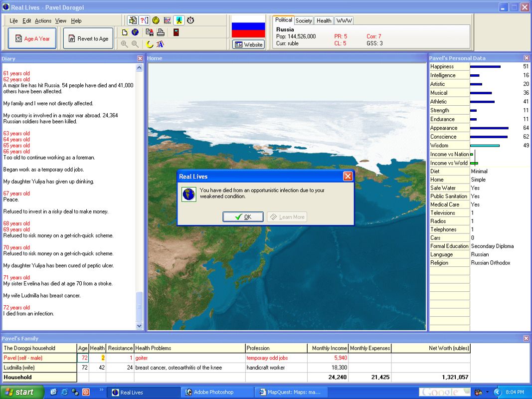Close the Pavel's Personal Data panel
Screen dimensions: 532x399
pyautogui.click(x=527, y=58)
